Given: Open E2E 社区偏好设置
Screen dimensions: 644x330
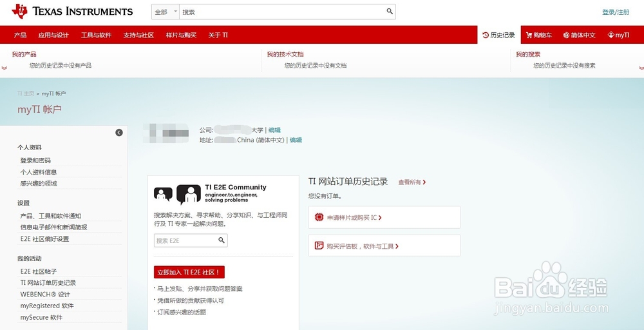Looking at the screenshot, I should click(x=45, y=238).
